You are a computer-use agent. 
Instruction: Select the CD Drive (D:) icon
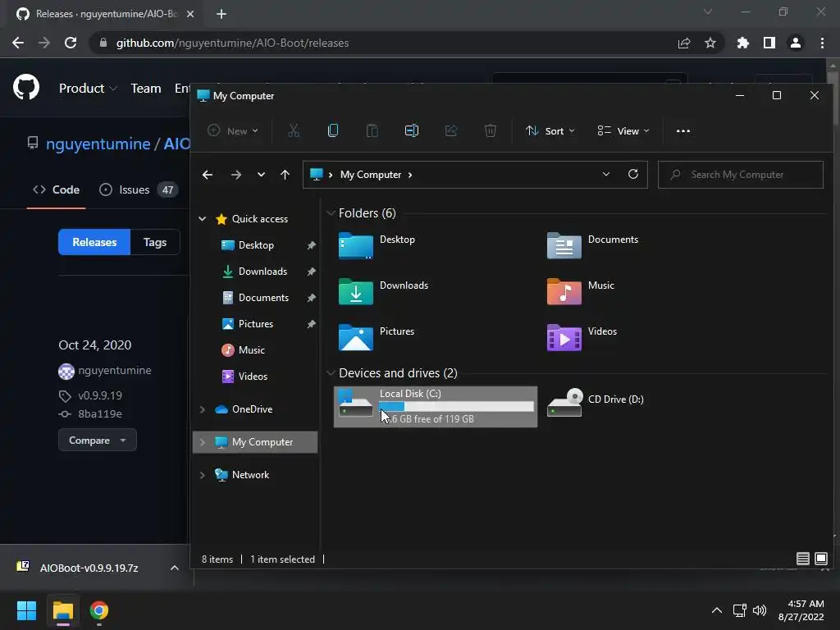coord(564,402)
